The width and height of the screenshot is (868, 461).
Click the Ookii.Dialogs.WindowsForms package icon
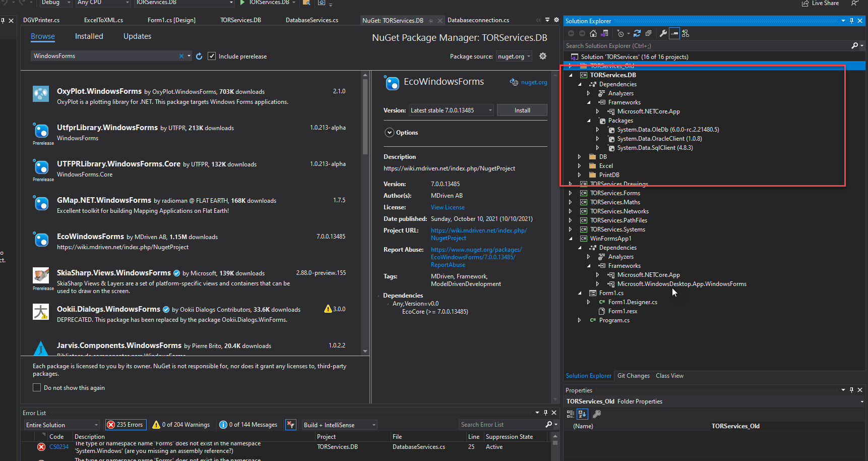(x=41, y=312)
